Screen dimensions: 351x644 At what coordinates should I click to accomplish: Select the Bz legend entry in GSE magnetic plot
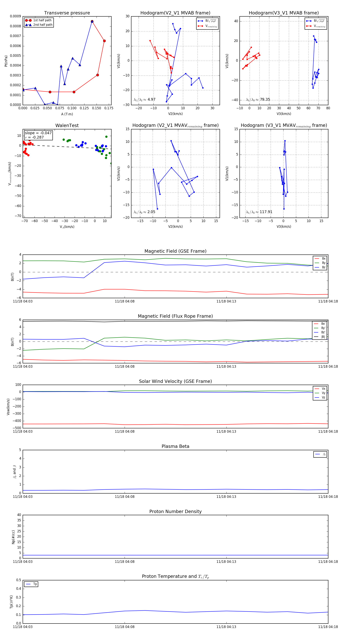[x=320, y=267]
